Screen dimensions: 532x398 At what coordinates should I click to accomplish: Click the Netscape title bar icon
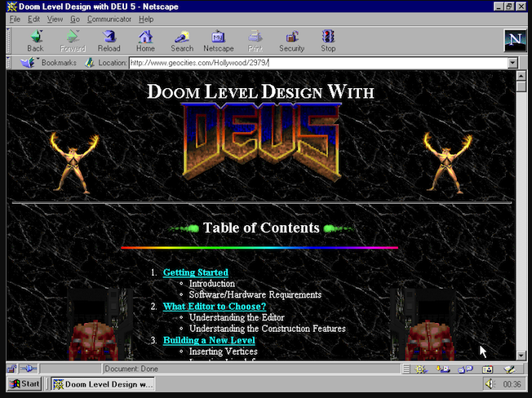point(12,7)
